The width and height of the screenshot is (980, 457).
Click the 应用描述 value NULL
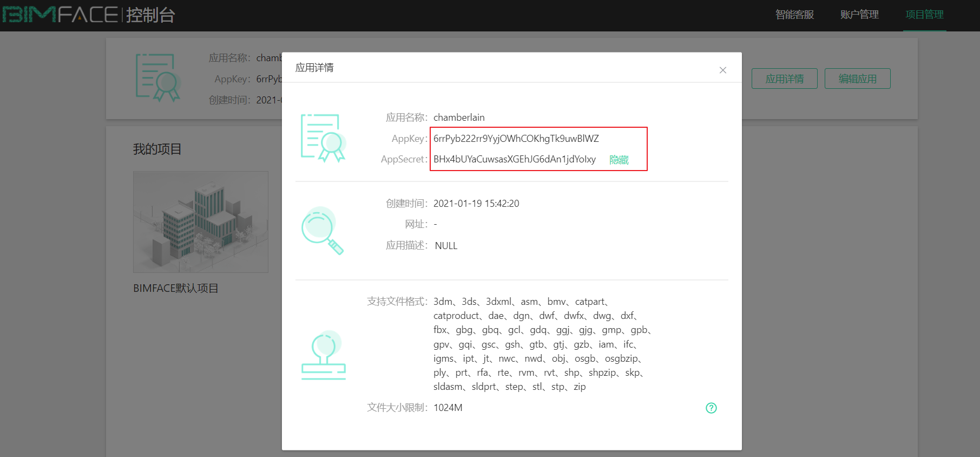pos(446,246)
